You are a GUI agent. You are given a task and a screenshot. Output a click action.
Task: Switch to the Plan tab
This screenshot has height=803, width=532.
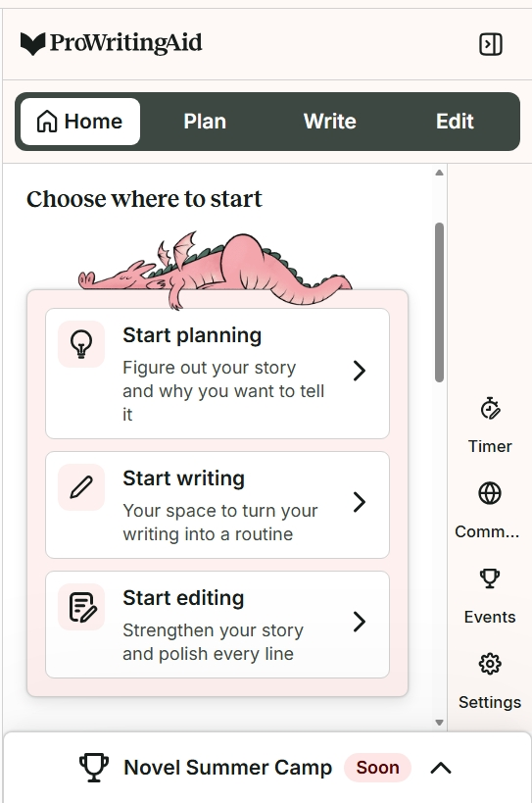205,122
